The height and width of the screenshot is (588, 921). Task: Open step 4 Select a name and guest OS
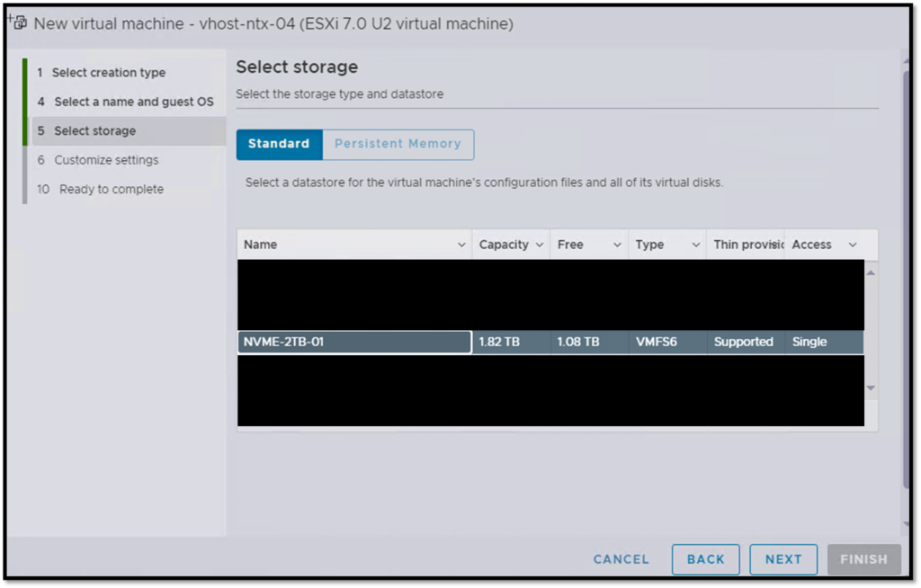[133, 102]
